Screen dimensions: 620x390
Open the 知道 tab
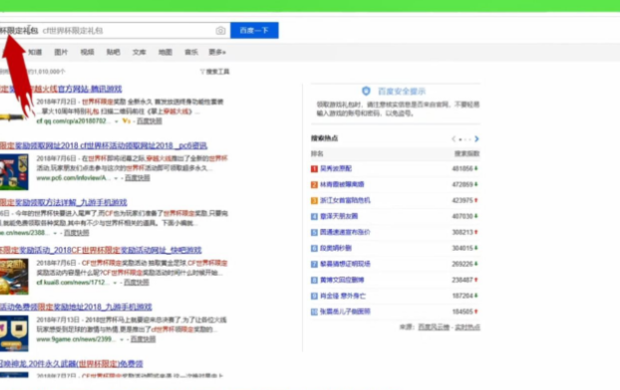click(35, 52)
